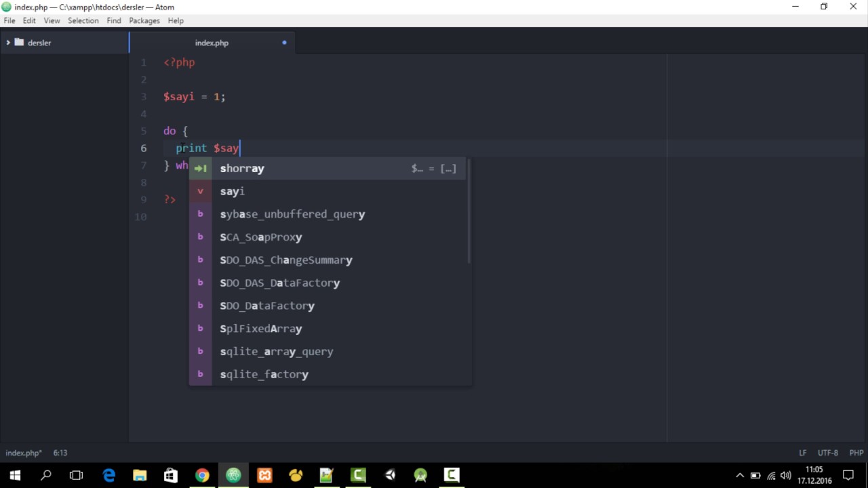Change LF line ending in status bar
Screen dimensions: 868x488
click(x=803, y=453)
